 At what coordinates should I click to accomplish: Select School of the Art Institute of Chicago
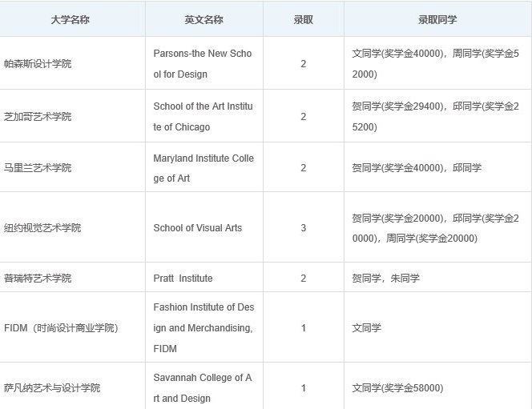click(x=202, y=116)
